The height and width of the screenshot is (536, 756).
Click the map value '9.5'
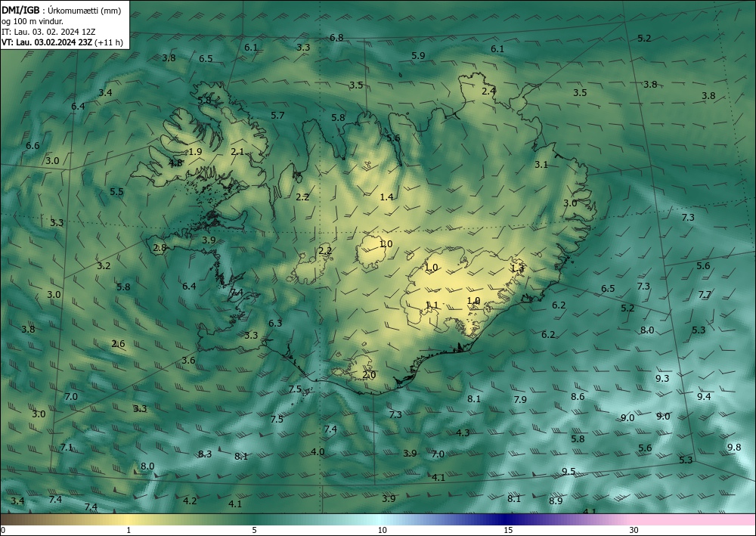click(569, 471)
